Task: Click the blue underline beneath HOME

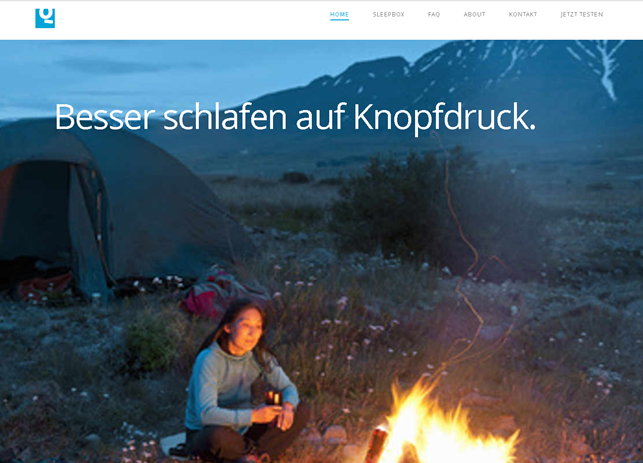Action: click(x=339, y=19)
